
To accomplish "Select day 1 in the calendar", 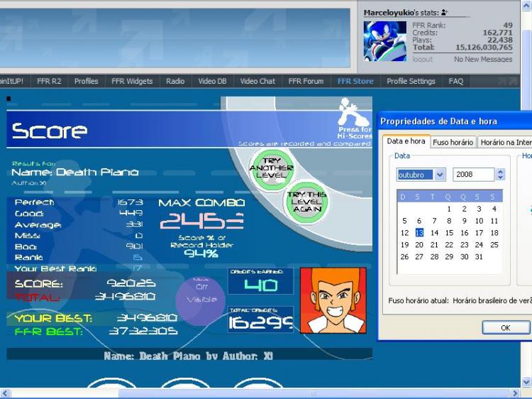I will 449,209.
